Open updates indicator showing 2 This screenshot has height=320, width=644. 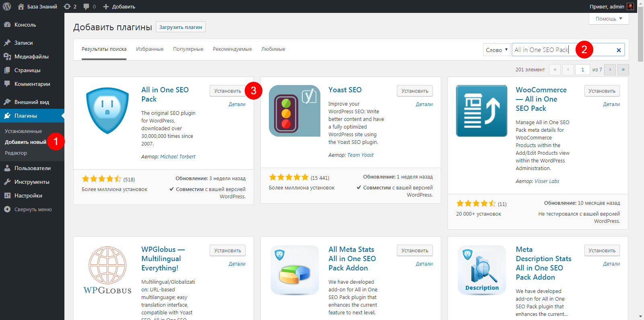coord(70,6)
